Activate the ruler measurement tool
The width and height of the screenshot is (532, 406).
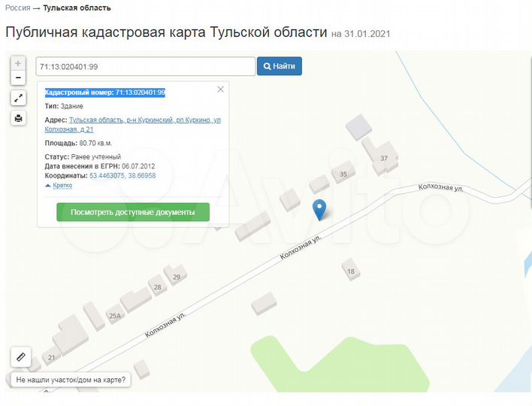click(21, 357)
